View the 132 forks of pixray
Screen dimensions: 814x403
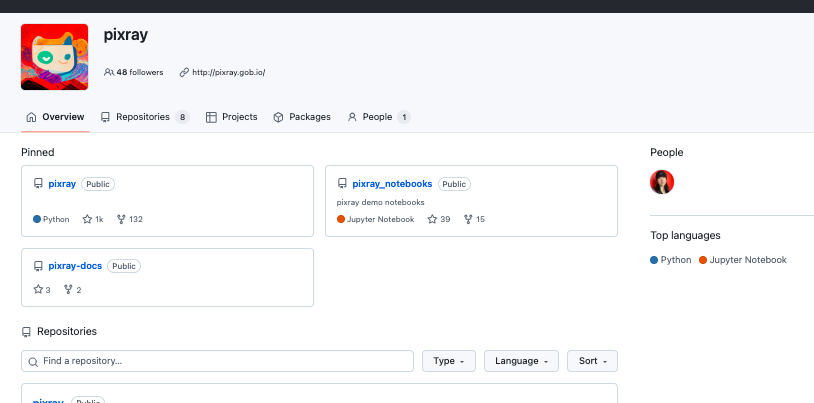pyautogui.click(x=130, y=219)
